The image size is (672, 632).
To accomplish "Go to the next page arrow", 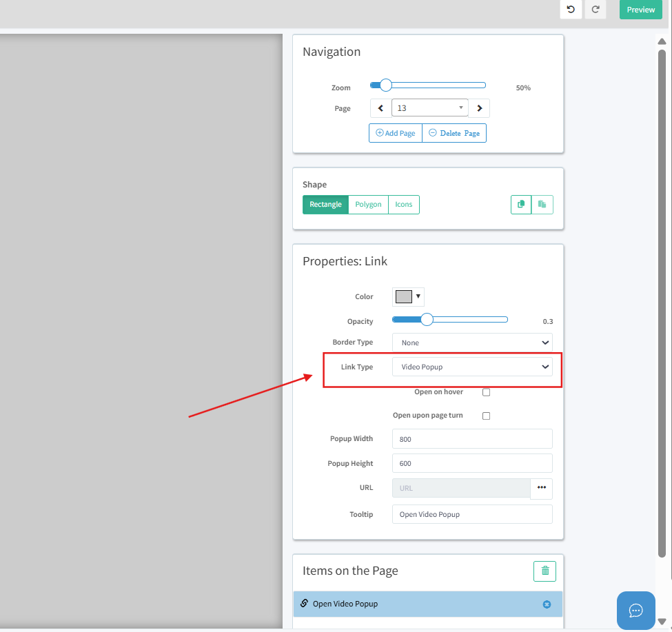I will click(480, 108).
